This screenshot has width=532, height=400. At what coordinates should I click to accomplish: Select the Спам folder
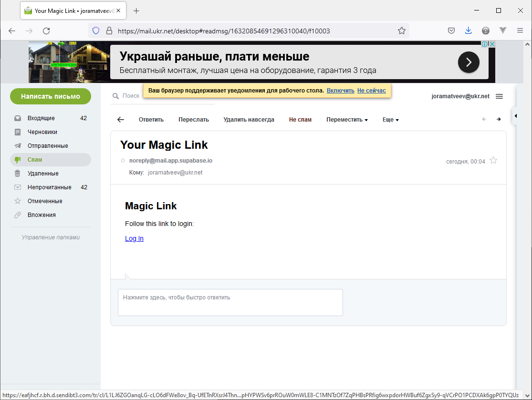click(51, 160)
